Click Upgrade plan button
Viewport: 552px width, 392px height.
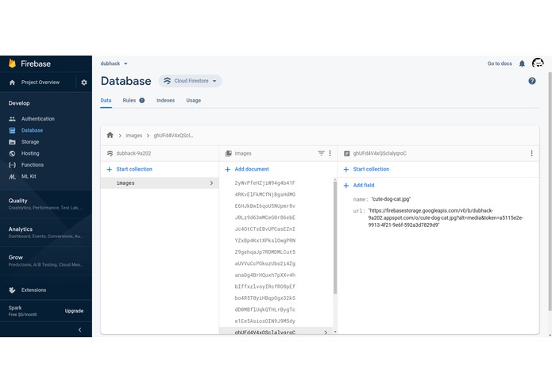point(74,311)
